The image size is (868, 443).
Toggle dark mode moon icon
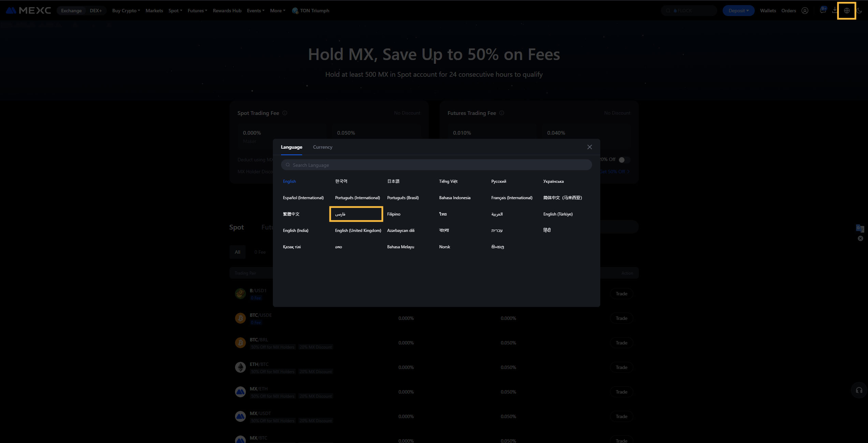click(859, 11)
